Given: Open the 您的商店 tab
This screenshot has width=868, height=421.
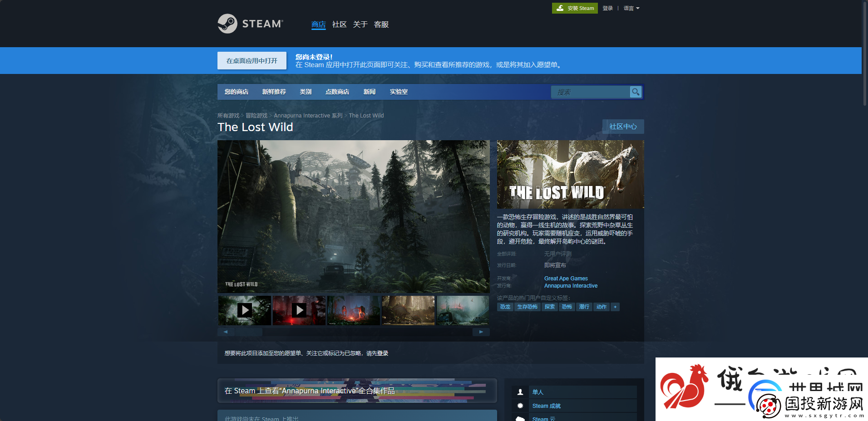Looking at the screenshot, I should [237, 92].
